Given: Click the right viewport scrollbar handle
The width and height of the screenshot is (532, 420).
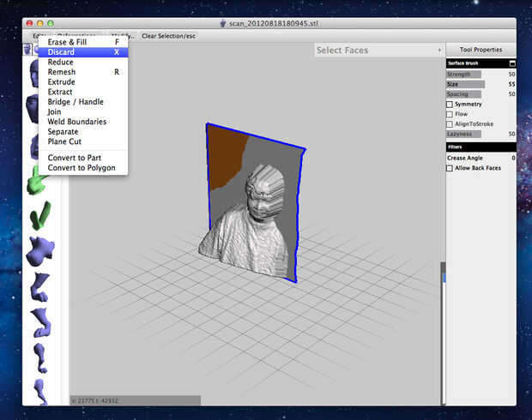Looking at the screenshot, I should tap(443, 278).
